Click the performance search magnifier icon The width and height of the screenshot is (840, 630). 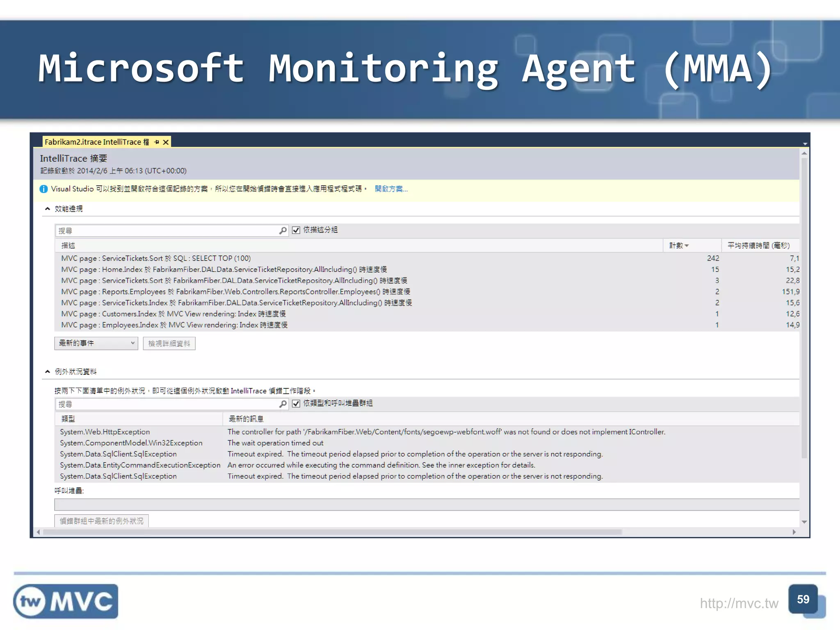coord(283,231)
